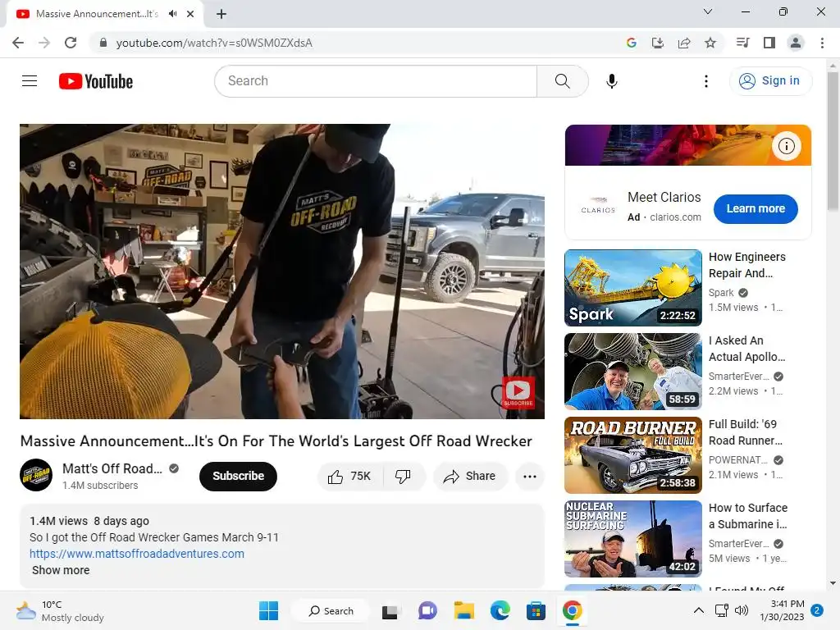Open ad info icon on Clarios banner

(787, 146)
